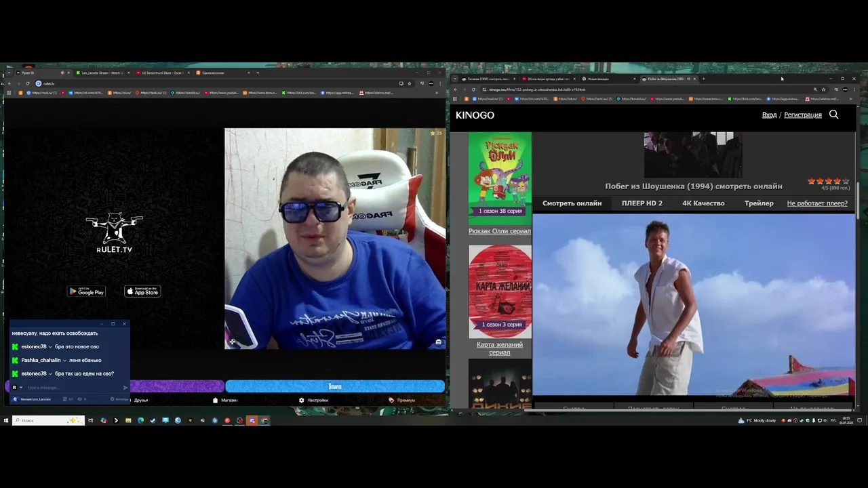
Task: Open Microsoft Edge from the taskbar
Action: coord(140,420)
